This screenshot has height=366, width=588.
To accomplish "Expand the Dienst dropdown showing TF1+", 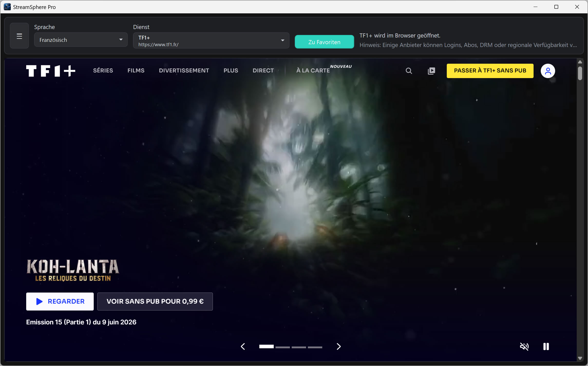I will pos(211,41).
